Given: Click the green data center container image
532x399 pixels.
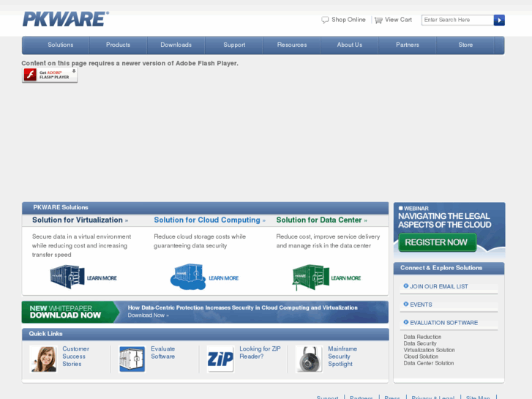Looking at the screenshot, I should tap(310, 277).
